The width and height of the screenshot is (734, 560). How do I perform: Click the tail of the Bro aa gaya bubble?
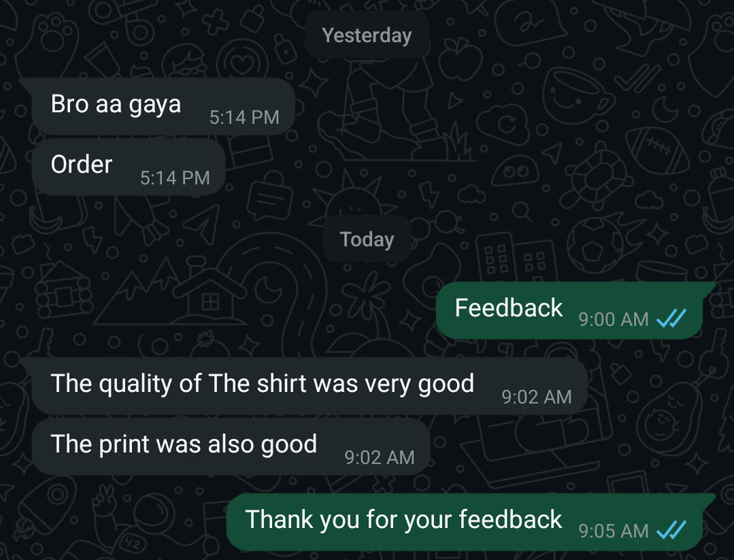click(x=27, y=83)
